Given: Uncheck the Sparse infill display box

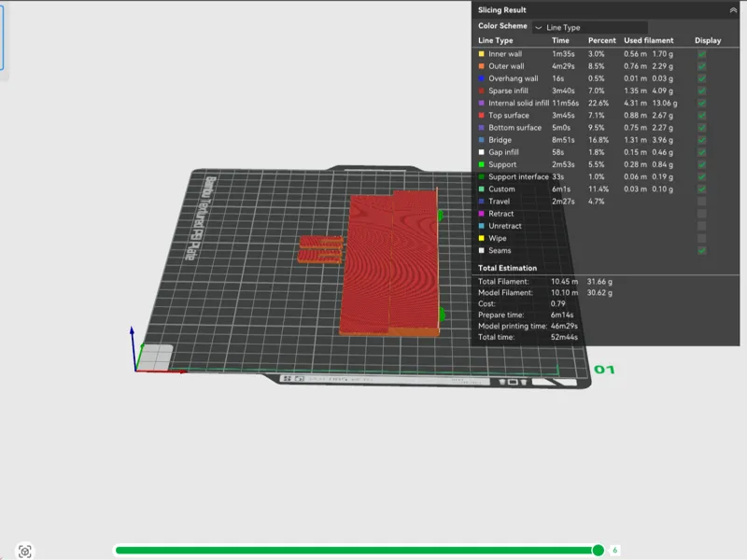Looking at the screenshot, I should (702, 91).
